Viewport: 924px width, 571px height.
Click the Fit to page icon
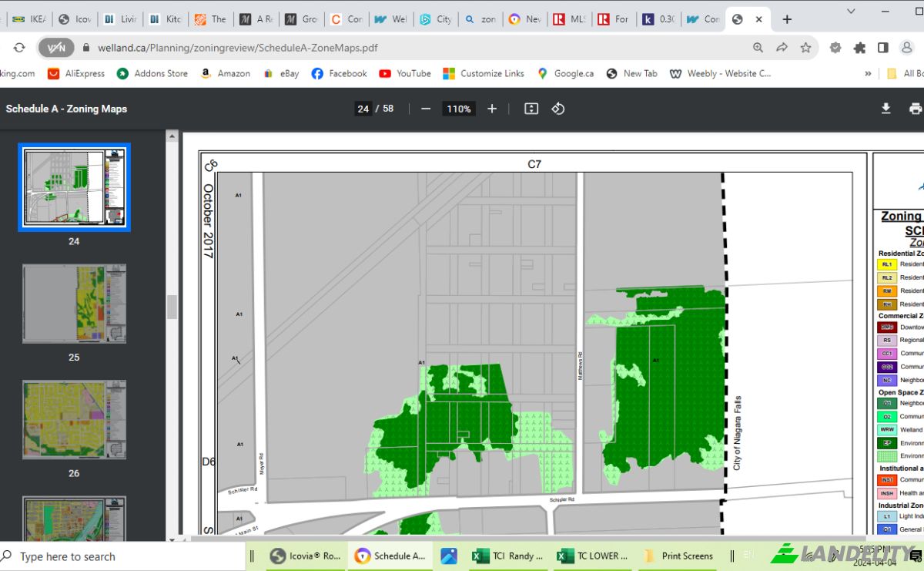[531, 109]
